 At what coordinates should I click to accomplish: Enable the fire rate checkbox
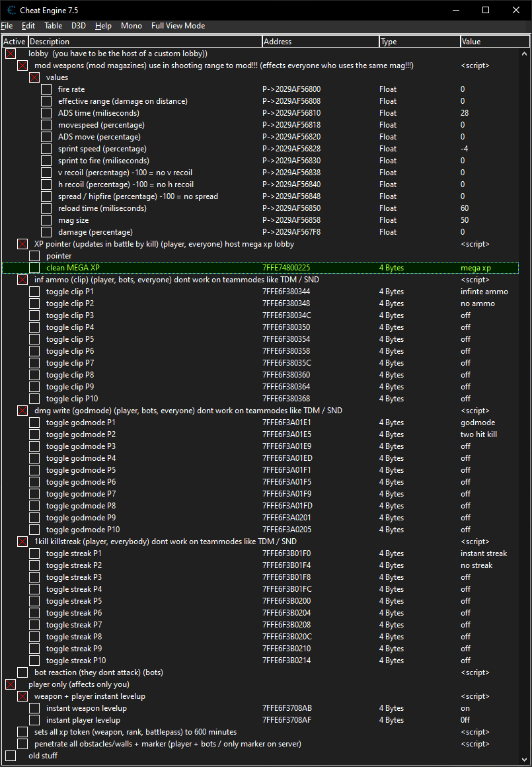tap(46, 89)
